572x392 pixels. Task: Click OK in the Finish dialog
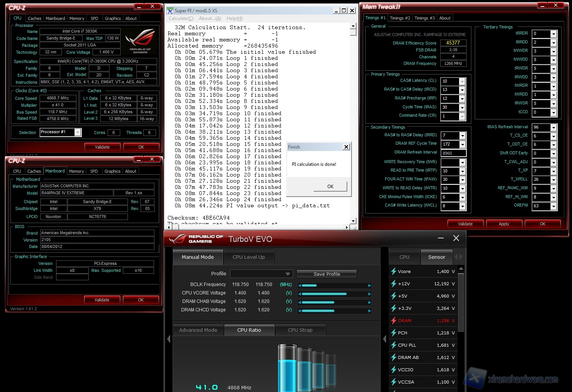[330, 187]
